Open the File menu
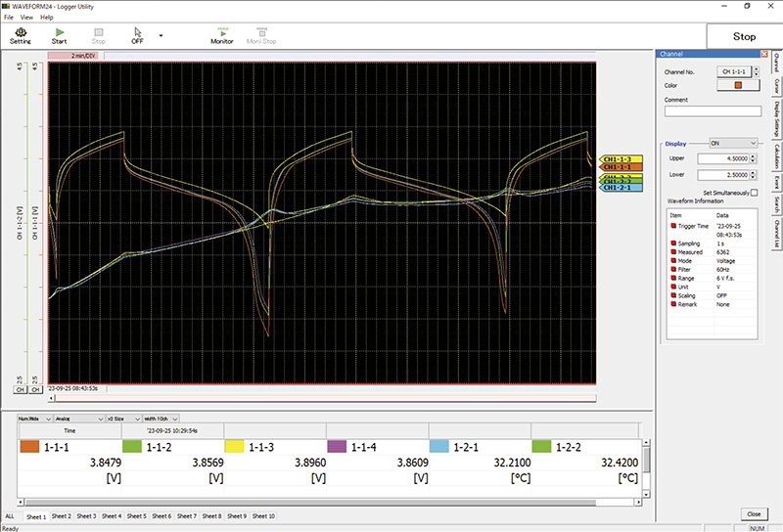 pyautogui.click(x=9, y=17)
